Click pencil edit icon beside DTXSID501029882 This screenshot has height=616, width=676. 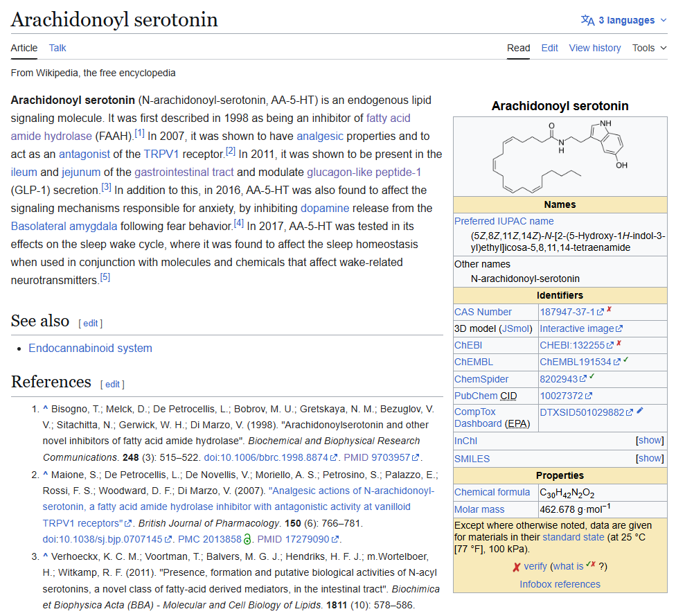click(640, 411)
